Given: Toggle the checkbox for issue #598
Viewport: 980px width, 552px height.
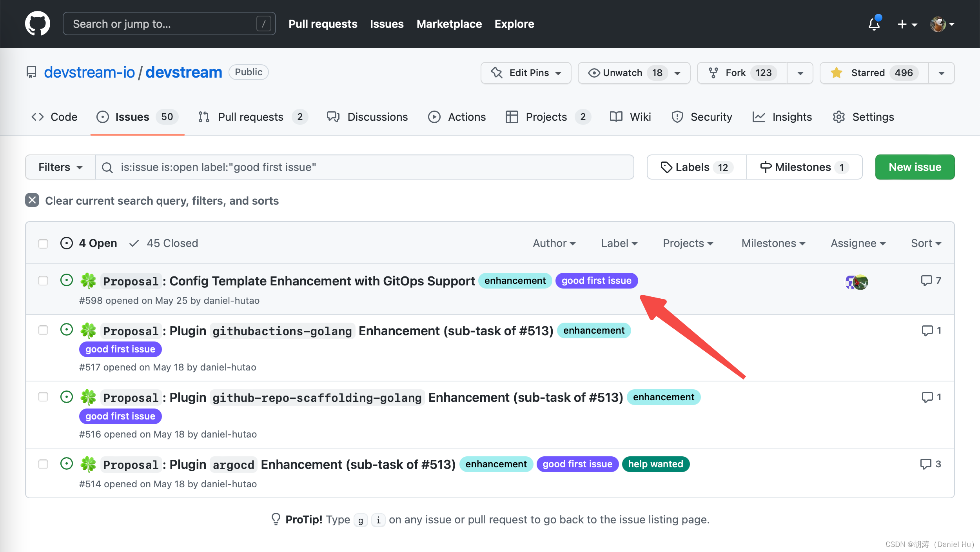Looking at the screenshot, I should [43, 280].
